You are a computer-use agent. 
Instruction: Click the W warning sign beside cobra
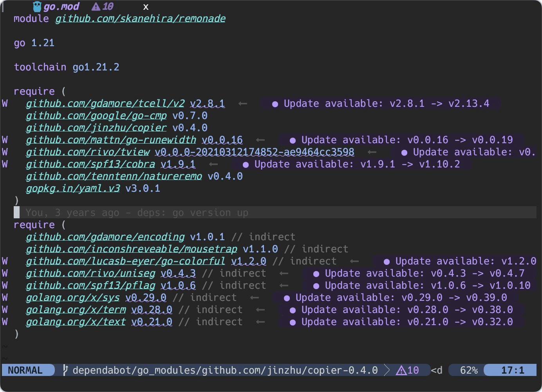5,164
